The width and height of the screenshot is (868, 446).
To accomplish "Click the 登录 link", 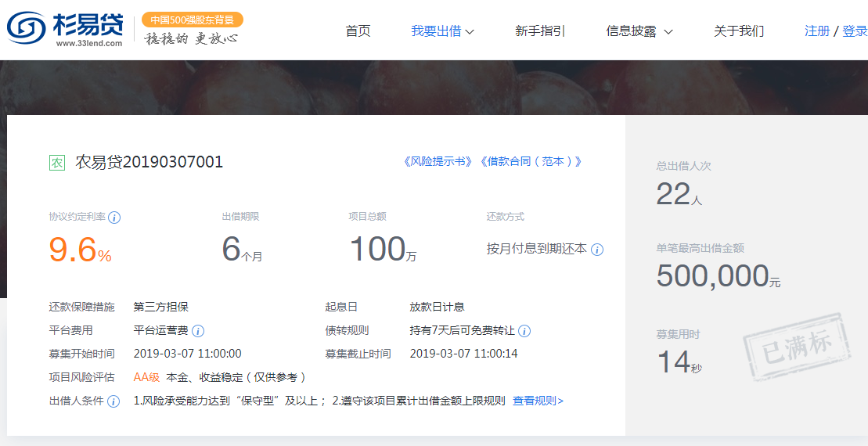I will click(855, 31).
